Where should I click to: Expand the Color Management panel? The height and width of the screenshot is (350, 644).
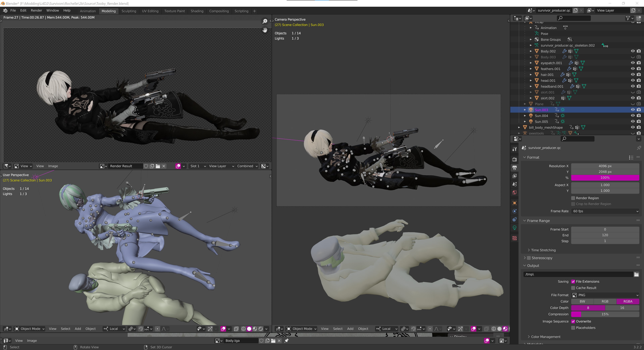click(x=546, y=337)
